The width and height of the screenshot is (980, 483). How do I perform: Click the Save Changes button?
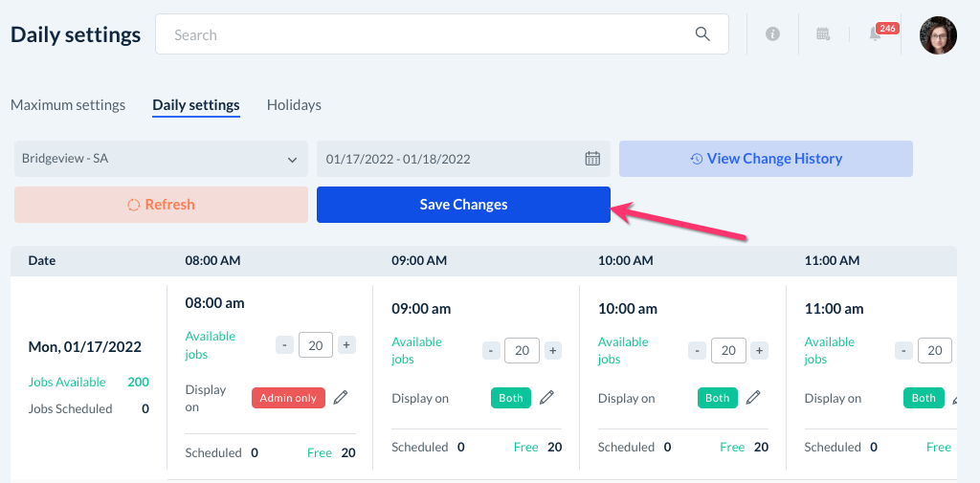[463, 205]
